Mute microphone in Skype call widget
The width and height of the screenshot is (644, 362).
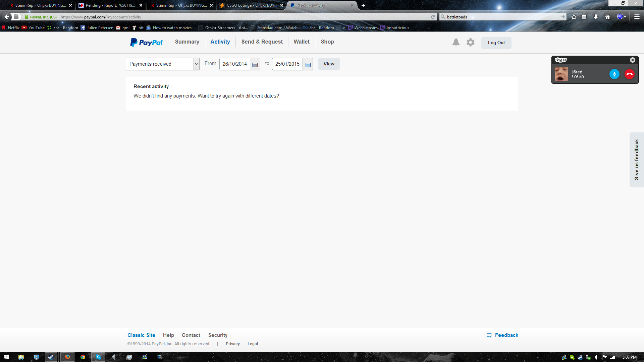614,74
